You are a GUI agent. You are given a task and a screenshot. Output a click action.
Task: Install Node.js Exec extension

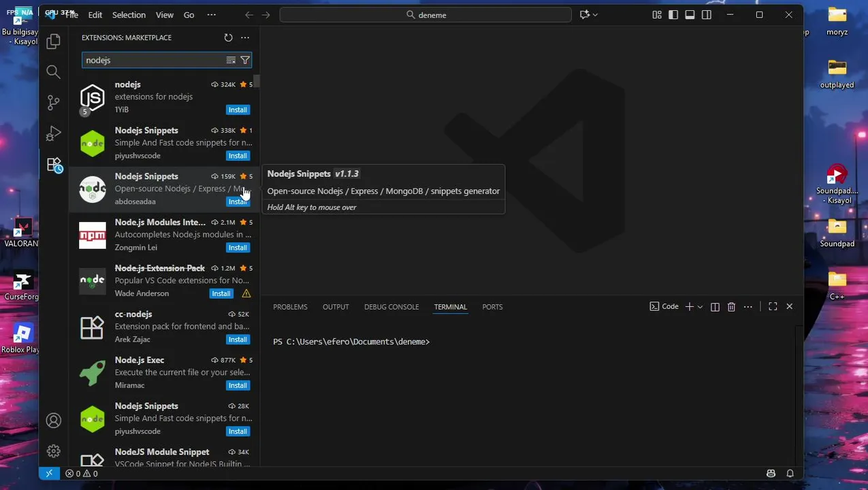click(x=238, y=385)
